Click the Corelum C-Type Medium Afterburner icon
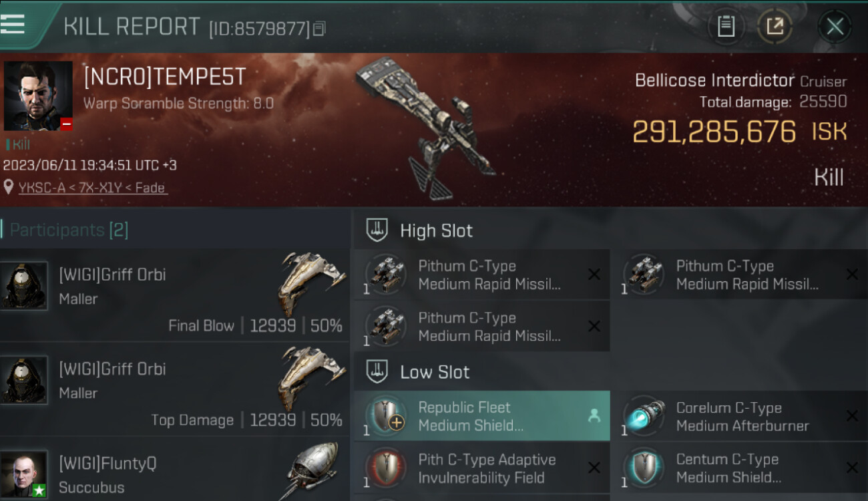The image size is (868, 501). click(644, 416)
